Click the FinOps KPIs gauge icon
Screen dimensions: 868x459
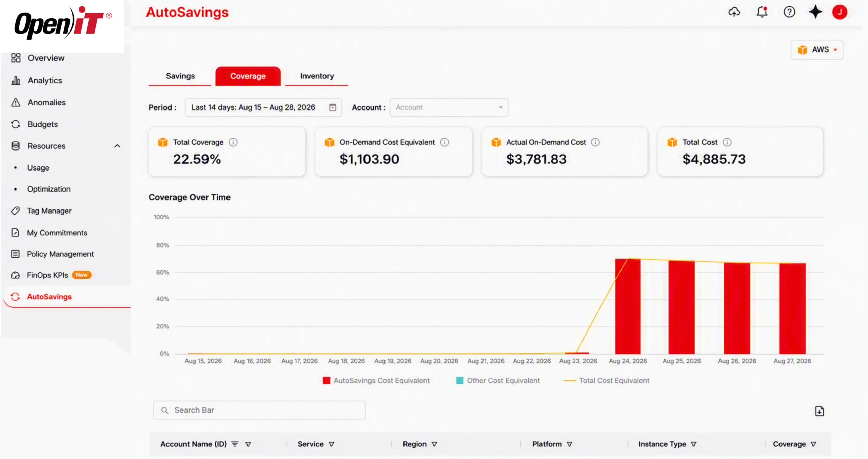tap(15, 275)
